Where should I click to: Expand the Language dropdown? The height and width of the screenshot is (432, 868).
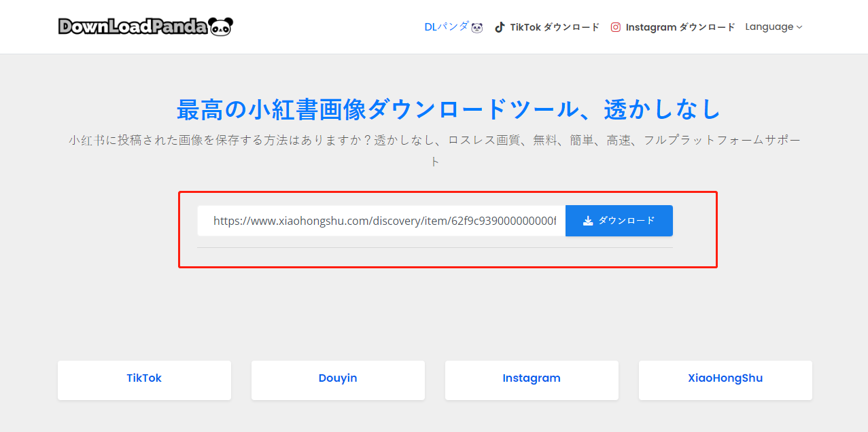(x=774, y=27)
